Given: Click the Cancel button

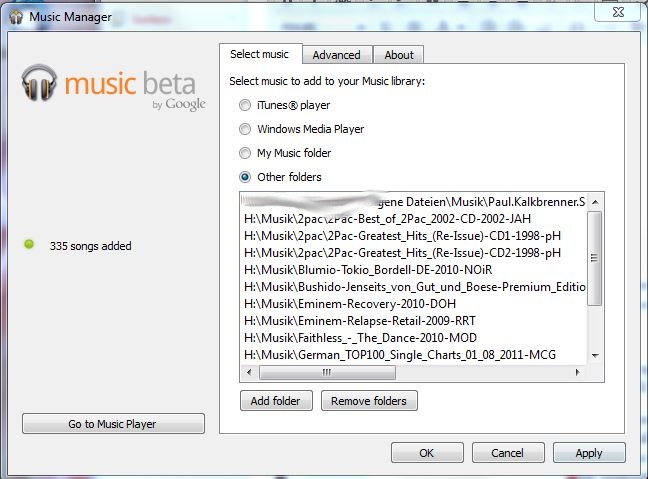Looking at the screenshot, I should pos(508,453).
